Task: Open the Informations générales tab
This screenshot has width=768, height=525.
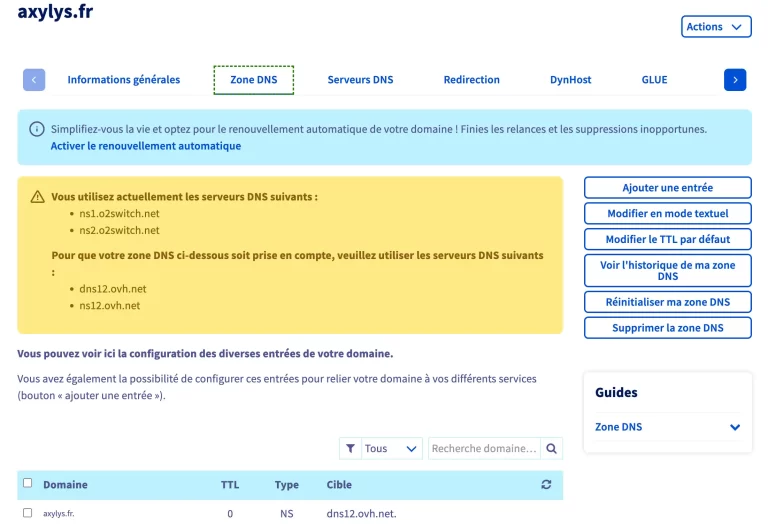Action: tap(123, 80)
